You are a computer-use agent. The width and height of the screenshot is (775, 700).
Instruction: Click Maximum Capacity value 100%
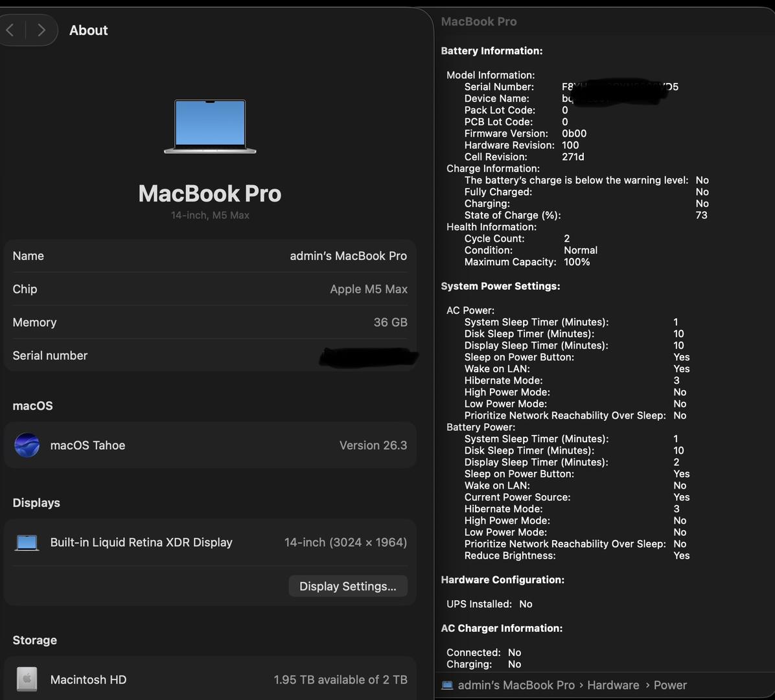(x=577, y=262)
